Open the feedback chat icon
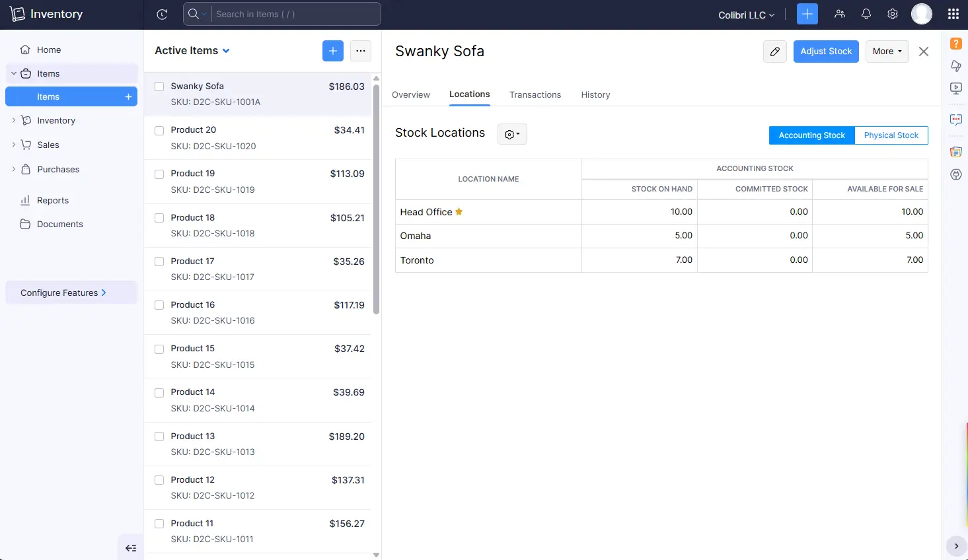This screenshot has width=968, height=560. pyautogui.click(x=955, y=120)
